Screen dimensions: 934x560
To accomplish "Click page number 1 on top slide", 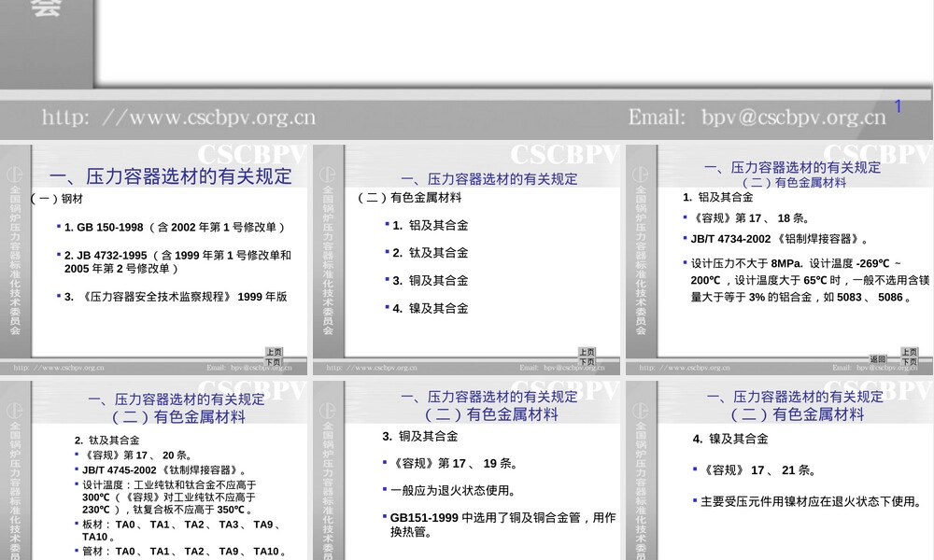I will point(898,106).
